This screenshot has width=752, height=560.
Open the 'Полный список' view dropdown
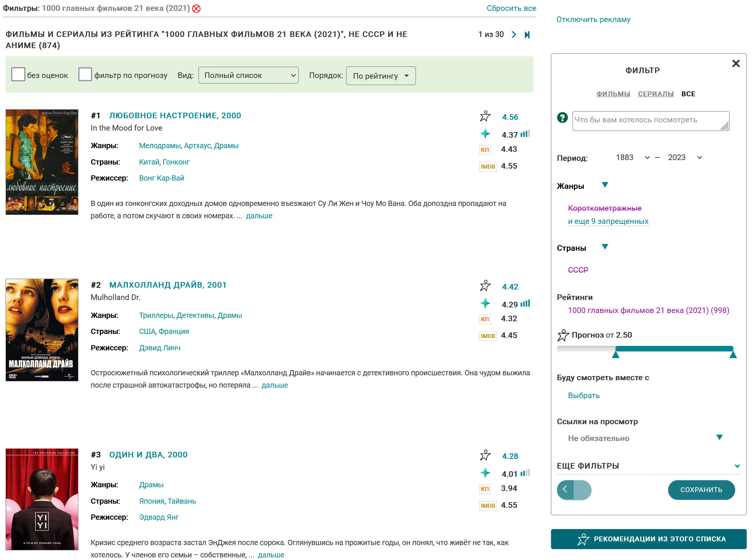(248, 75)
